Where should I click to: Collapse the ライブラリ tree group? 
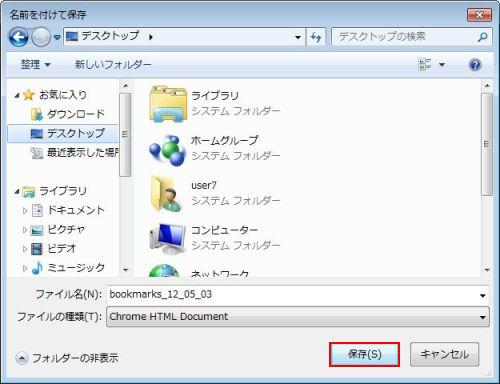[17, 192]
